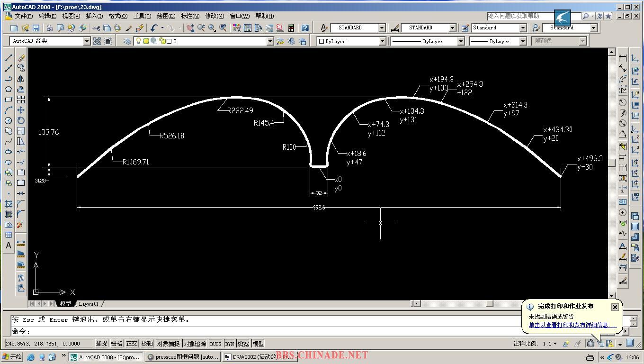The width and height of the screenshot is (644, 364).
Task: Select the Arc draw tool
Action: click(9, 110)
